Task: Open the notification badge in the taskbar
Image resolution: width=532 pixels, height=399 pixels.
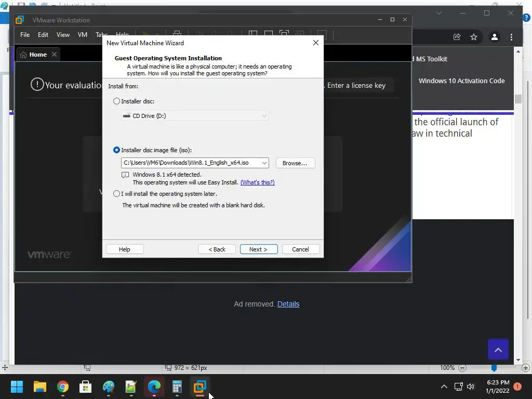Action: [x=517, y=387]
